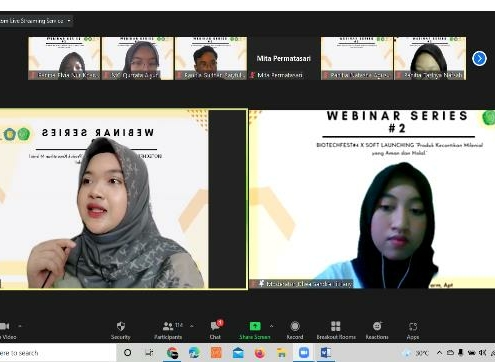Screen dimensions: 495x362
Task: Start recording with the Record button
Action: 295,330
